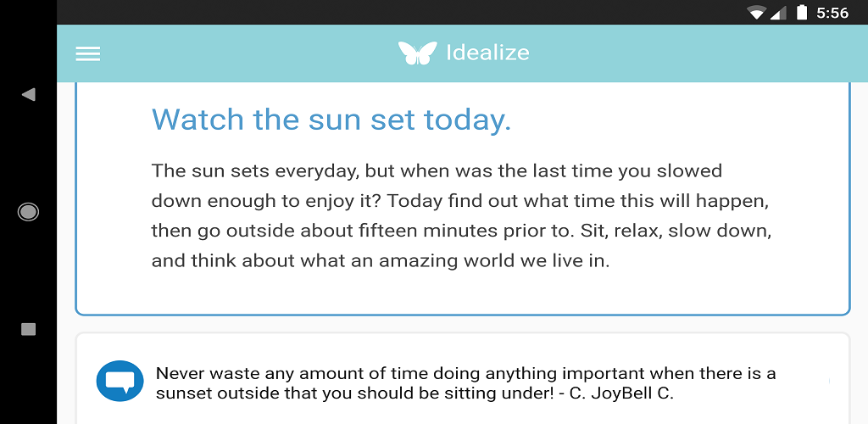Open the hamburger navigation menu
The width and height of the screenshot is (868, 424).
[x=88, y=53]
